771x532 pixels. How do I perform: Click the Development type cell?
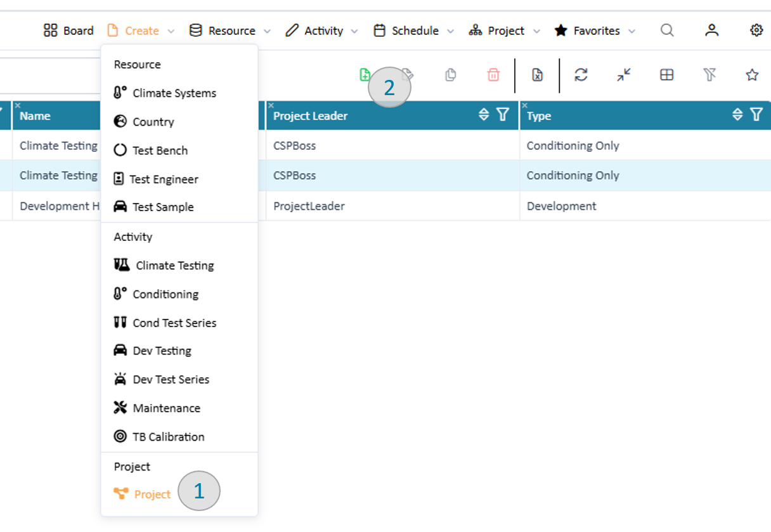(x=645, y=206)
